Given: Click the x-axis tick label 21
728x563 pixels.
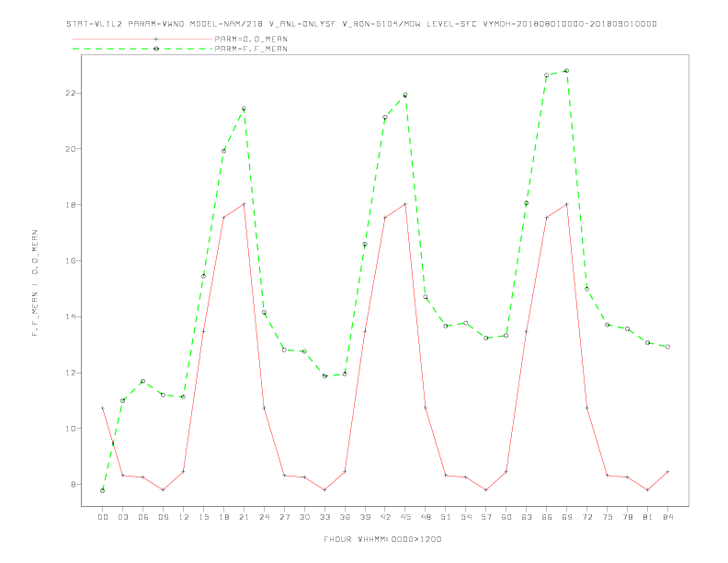Looking at the screenshot, I should [x=244, y=517].
